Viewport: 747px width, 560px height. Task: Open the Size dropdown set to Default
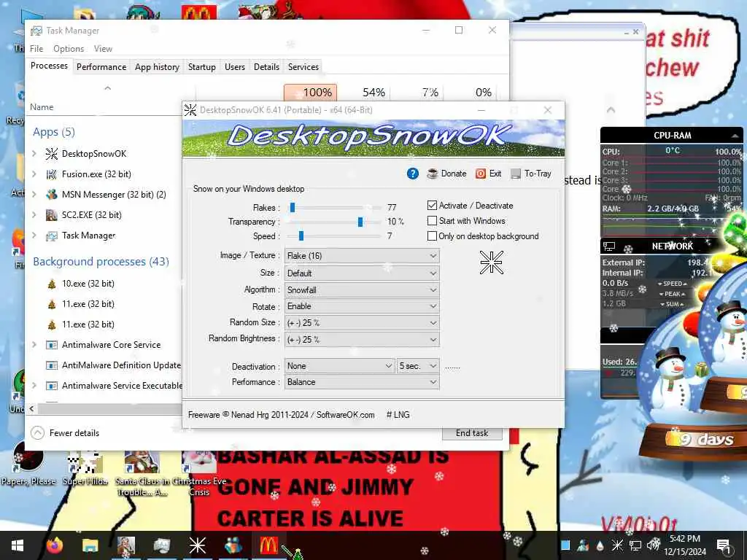[362, 273]
